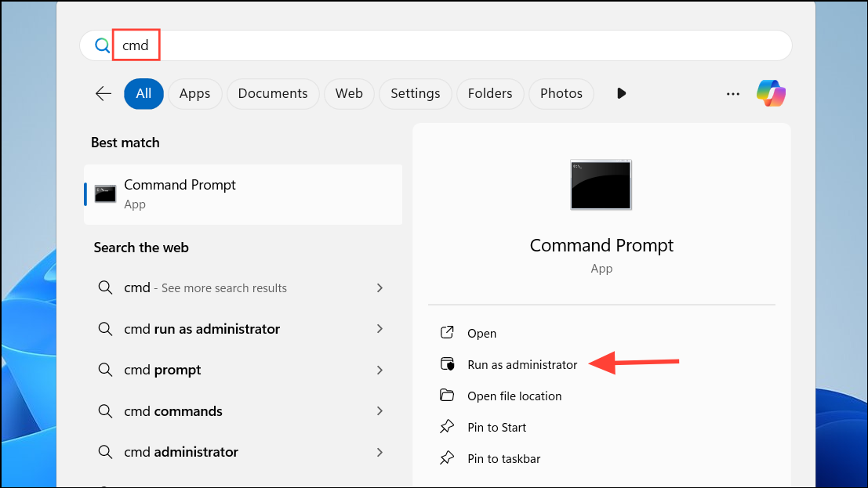
Task: Switch to the Web filter tab
Action: pos(349,93)
